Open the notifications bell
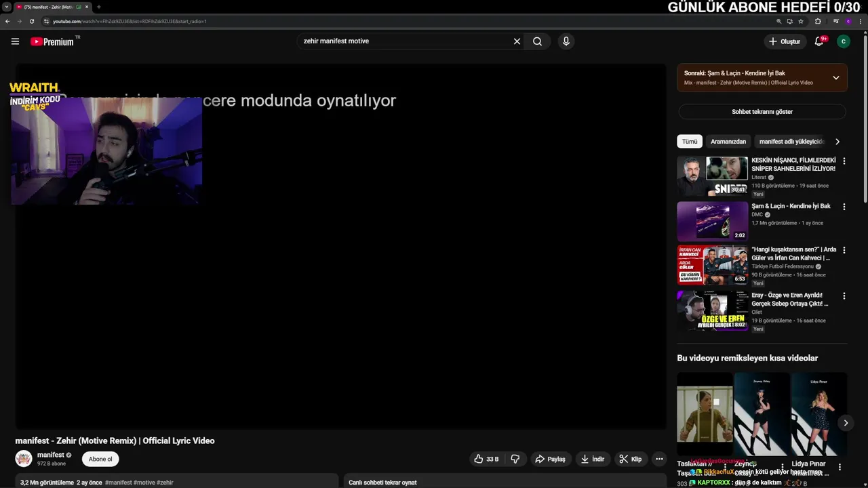This screenshot has height=488, width=868. coord(819,41)
